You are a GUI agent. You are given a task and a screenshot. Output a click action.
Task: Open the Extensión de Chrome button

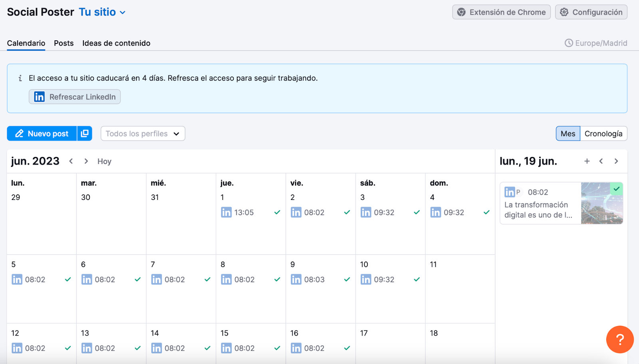pos(501,12)
